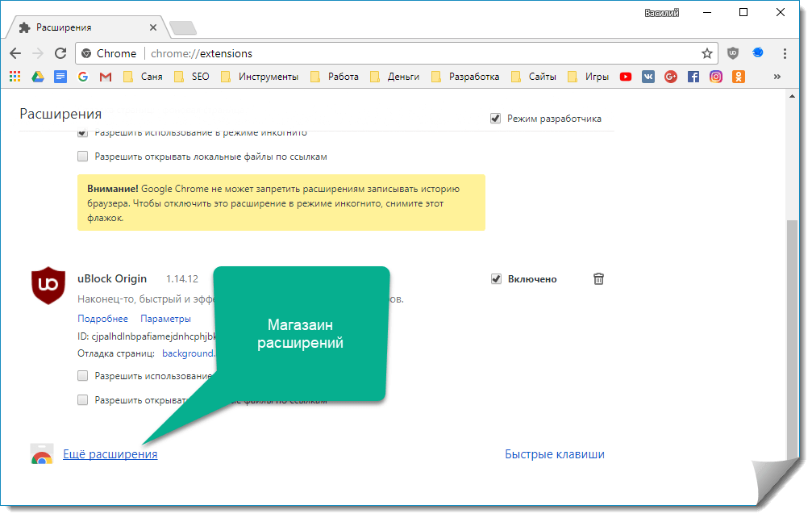Click the address bar showing chrome://extensions

(x=403, y=53)
